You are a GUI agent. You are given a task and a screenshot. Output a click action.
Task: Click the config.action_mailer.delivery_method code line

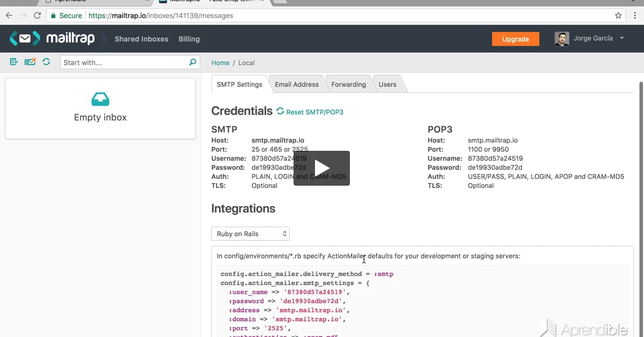[307, 274]
